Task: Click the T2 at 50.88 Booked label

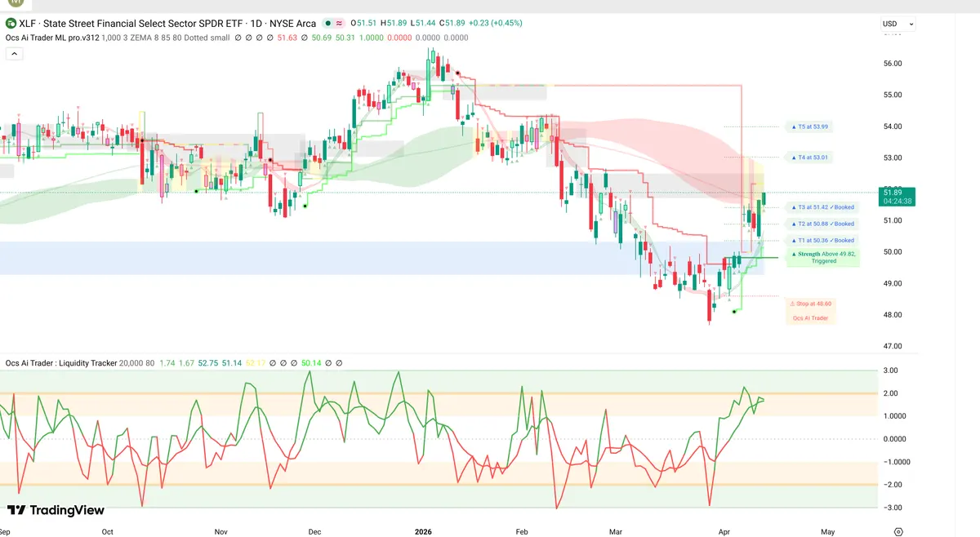Action: pos(821,224)
